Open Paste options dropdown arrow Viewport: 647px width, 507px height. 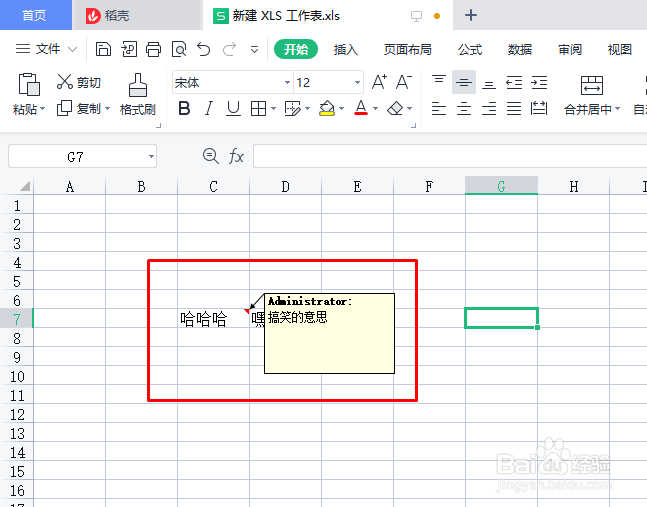pos(43,109)
